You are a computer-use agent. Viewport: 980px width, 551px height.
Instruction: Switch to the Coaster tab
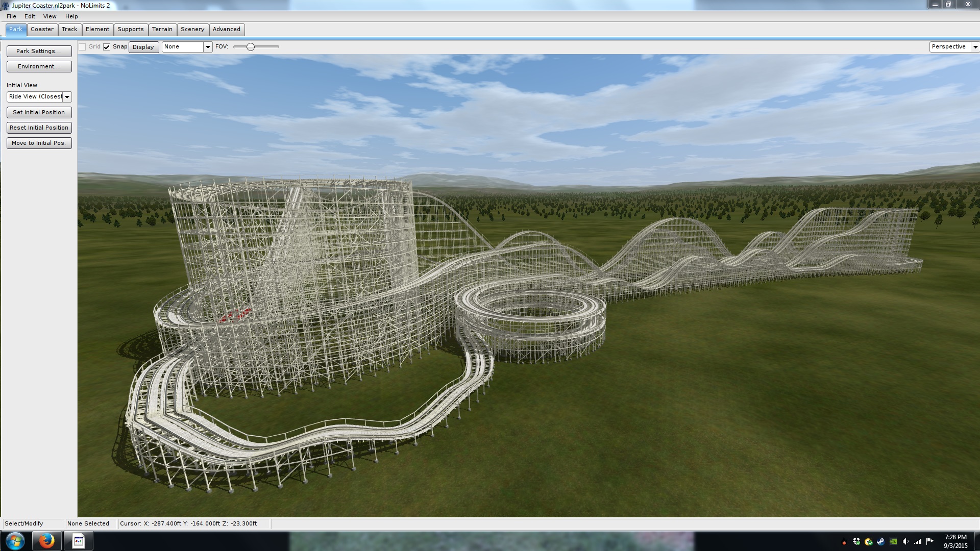tap(42, 29)
